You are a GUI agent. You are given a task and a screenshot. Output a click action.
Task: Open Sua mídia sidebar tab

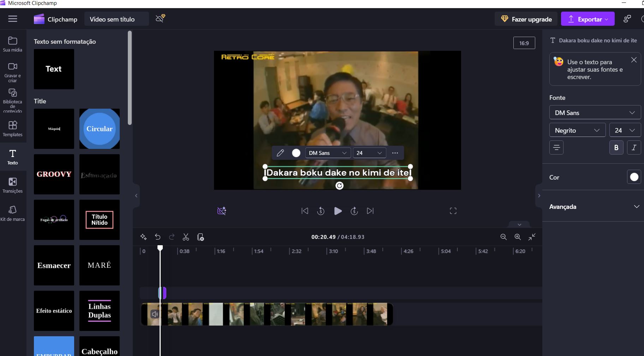pos(13,44)
